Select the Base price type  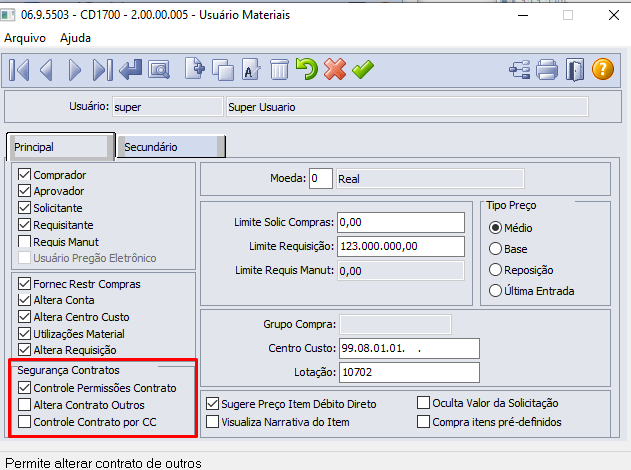495,249
